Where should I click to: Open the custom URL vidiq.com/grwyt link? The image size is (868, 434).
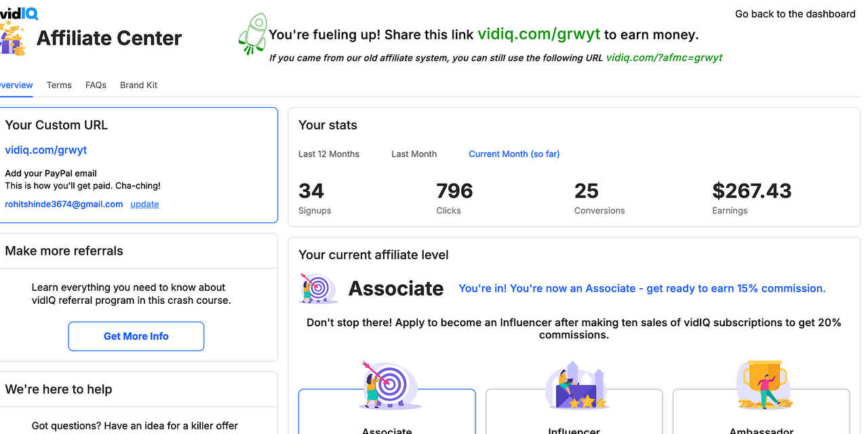point(46,150)
